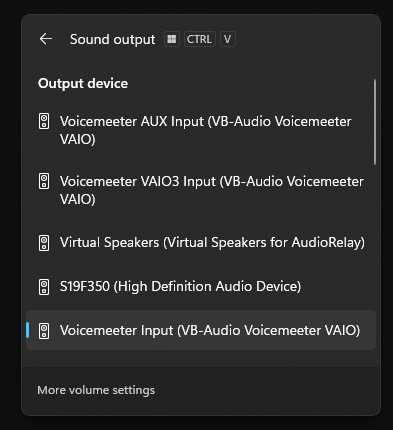Select Voicemeeter AUX Input as output device
This screenshot has width=393, height=430.
click(201, 130)
